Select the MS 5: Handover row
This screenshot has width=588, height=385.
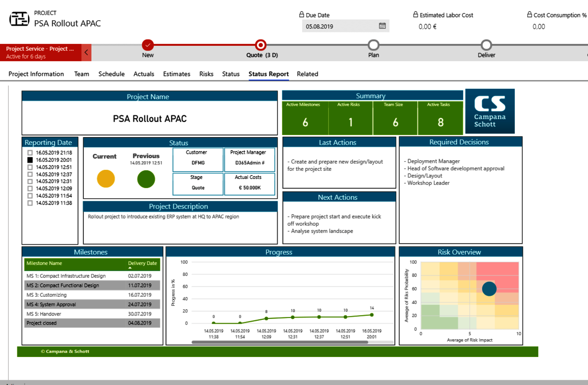pos(92,314)
